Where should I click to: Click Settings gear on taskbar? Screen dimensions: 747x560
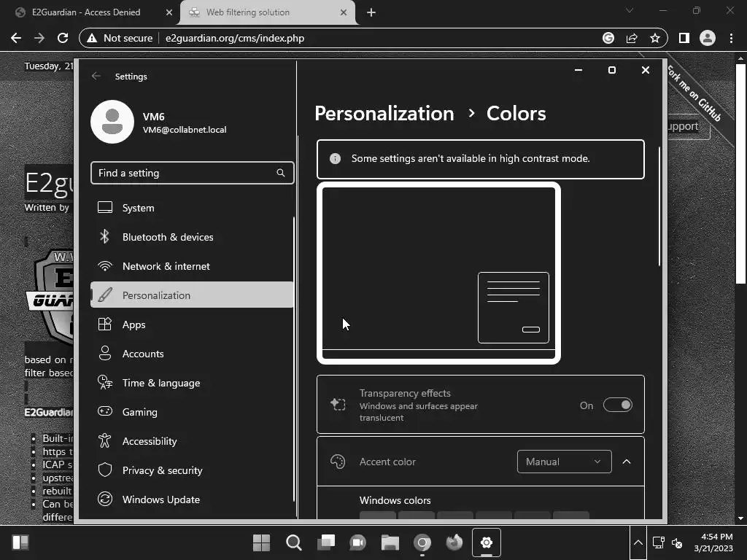pos(487,542)
